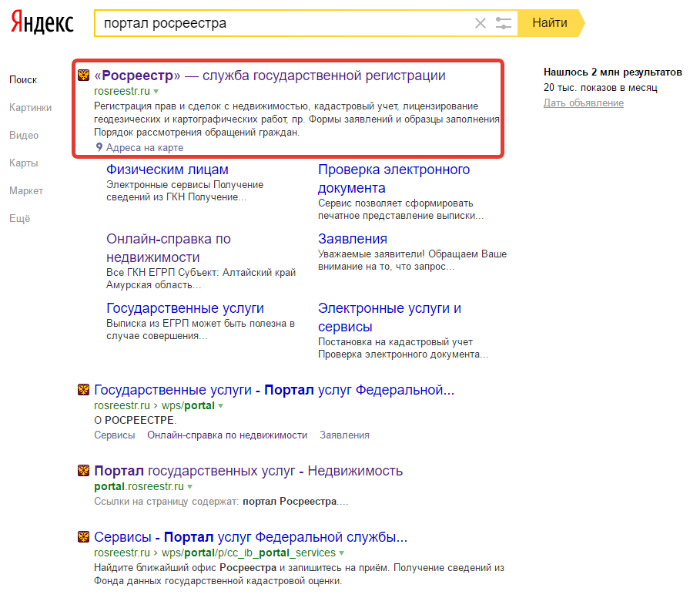Screen dimensions: 700x598
Task: Open the Ещё menu in sidebar
Action: 20,219
